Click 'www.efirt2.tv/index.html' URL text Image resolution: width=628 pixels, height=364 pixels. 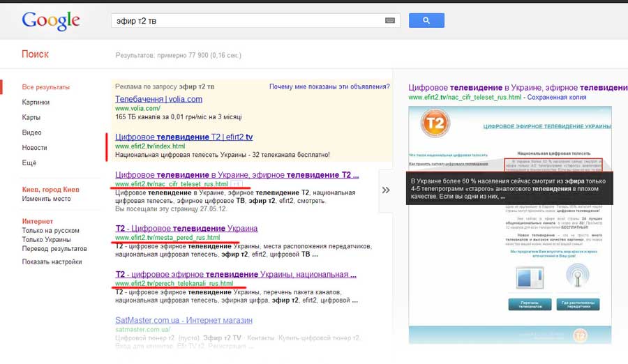click(150, 146)
